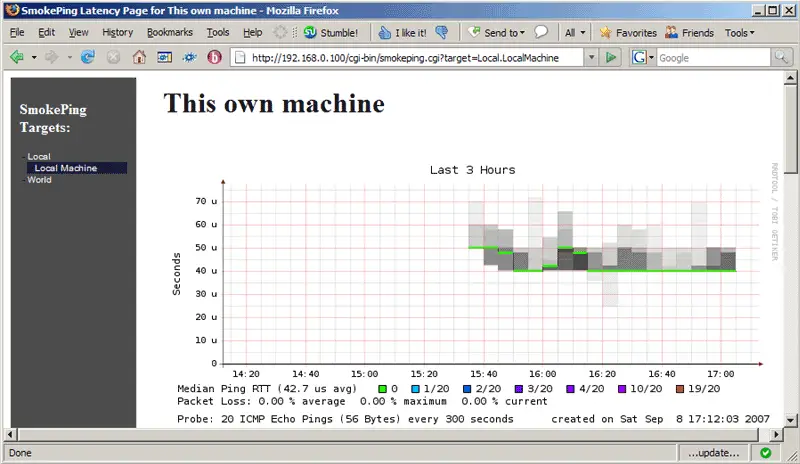This screenshot has width=800, height=464.
Task: Click the ...update... status bar panel
Action: (x=713, y=453)
